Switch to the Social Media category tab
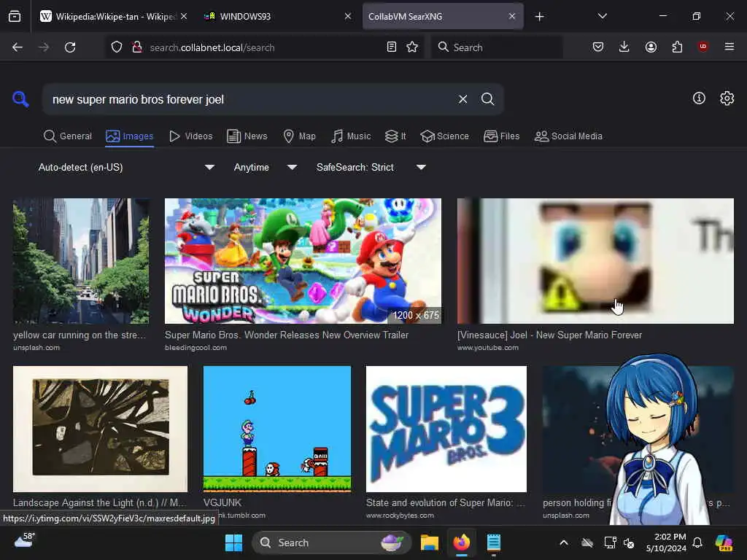The image size is (747, 560). pos(569,136)
